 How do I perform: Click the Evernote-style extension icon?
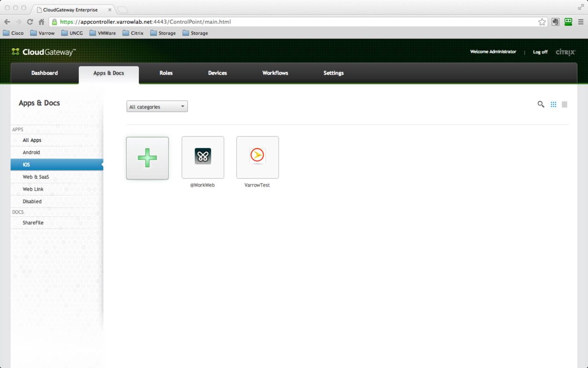[555, 22]
